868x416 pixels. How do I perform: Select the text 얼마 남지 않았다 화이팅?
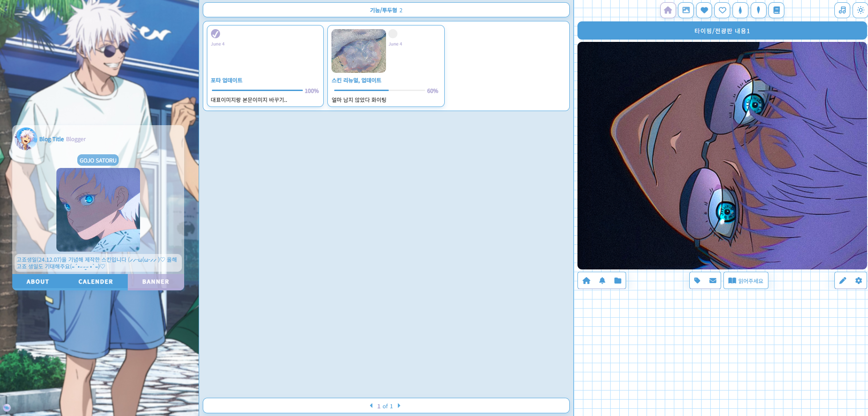359,100
